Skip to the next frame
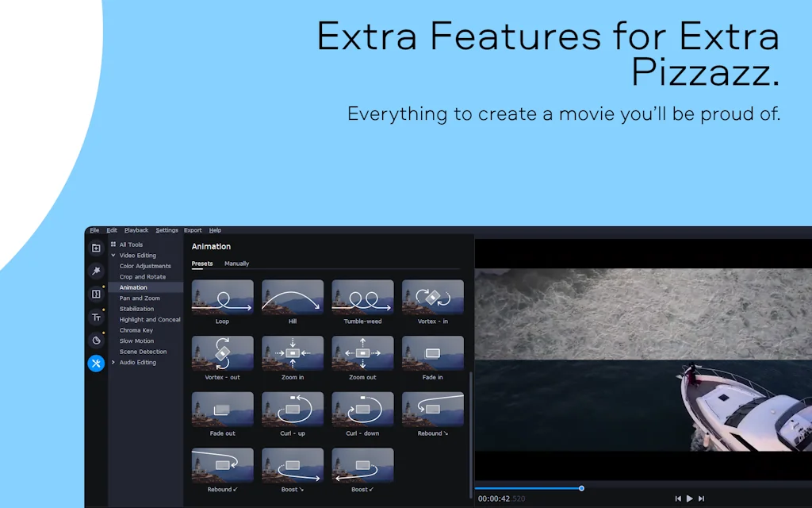The width and height of the screenshot is (812, 508). pyautogui.click(x=701, y=498)
